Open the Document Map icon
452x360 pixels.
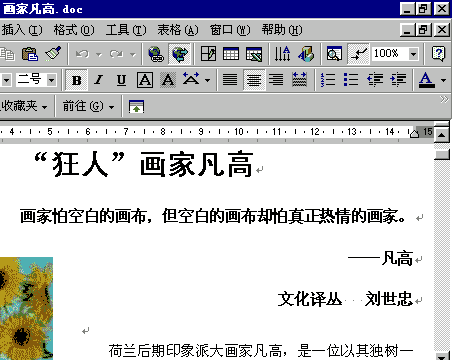[x=334, y=54]
